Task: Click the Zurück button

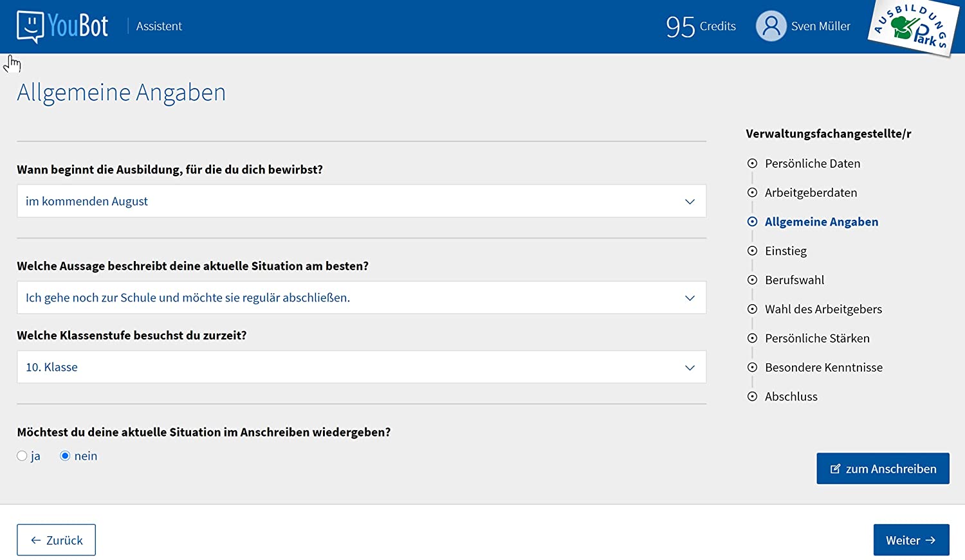Action: tap(56, 540)
